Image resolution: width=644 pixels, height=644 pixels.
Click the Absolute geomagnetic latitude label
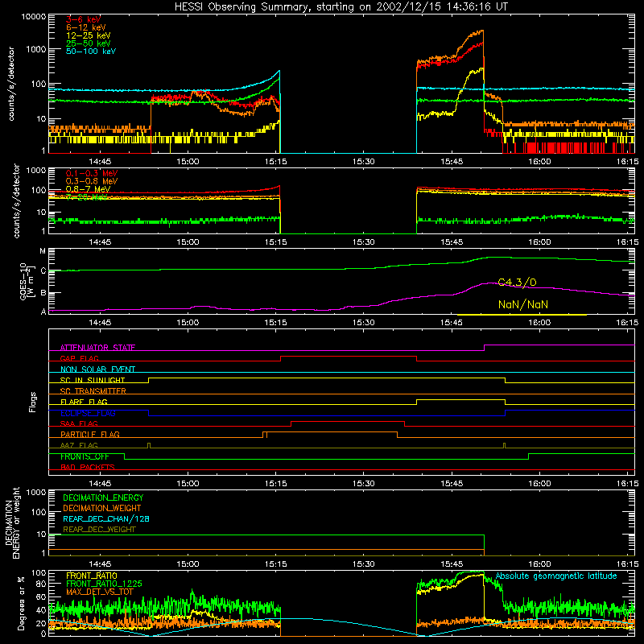point(556,576)
